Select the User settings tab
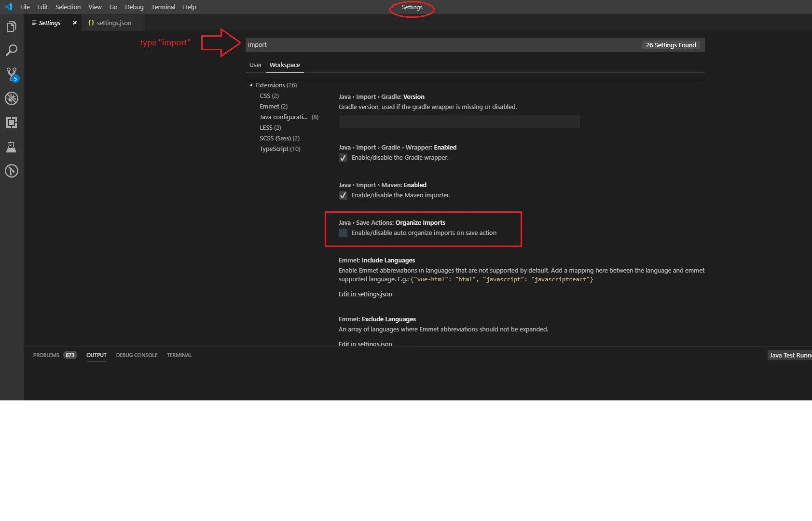The height and width of the screenshot is (521, 812). [256, 65]
